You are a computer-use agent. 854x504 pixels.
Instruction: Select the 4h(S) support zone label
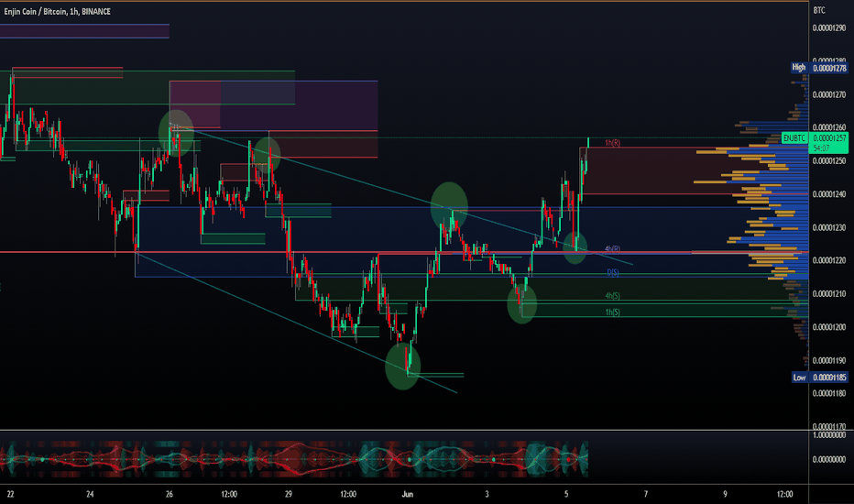coord(613,296)
